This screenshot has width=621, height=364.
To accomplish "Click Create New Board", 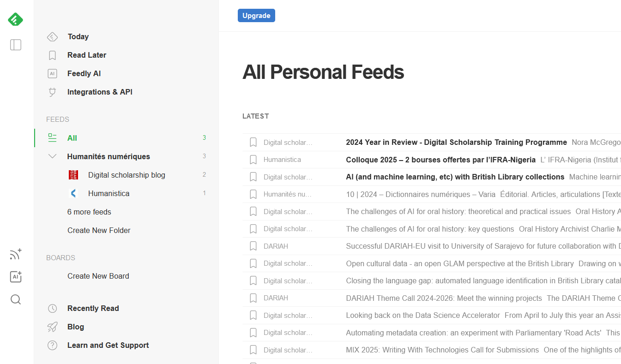I will [x=98, y=276].
